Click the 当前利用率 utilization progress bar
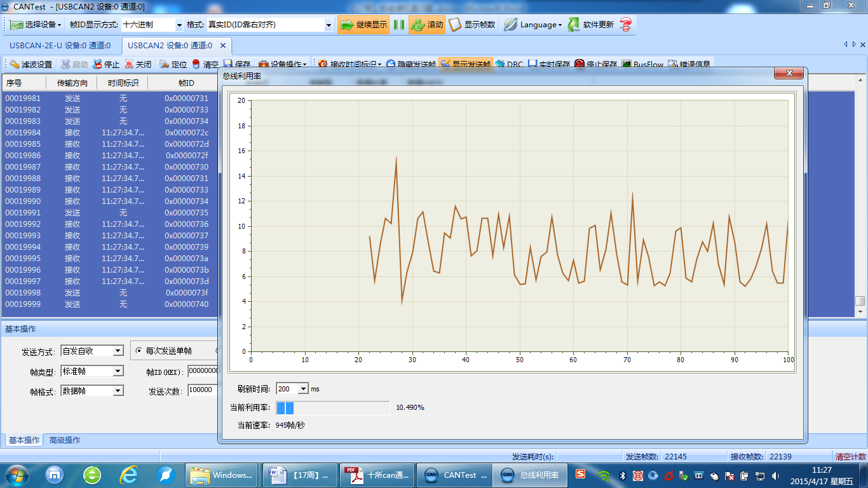The height and width of the screenshot is (488, 868). point(333,408)
